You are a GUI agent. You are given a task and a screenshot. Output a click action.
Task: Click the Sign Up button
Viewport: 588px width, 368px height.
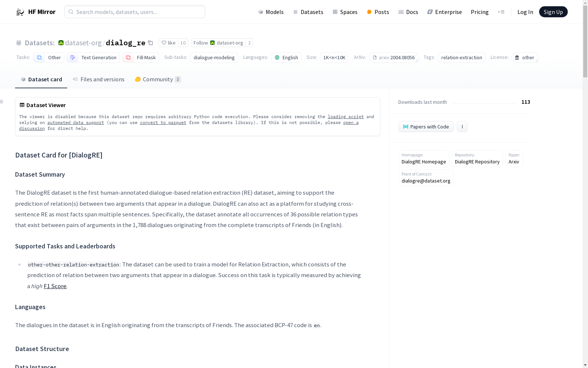(x=553, y=12)
